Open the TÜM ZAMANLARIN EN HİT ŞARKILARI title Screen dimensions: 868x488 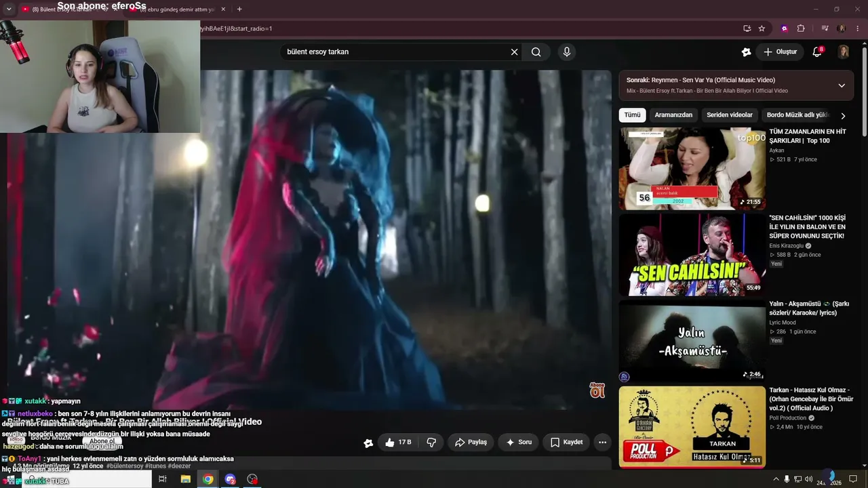coord(808,136)
